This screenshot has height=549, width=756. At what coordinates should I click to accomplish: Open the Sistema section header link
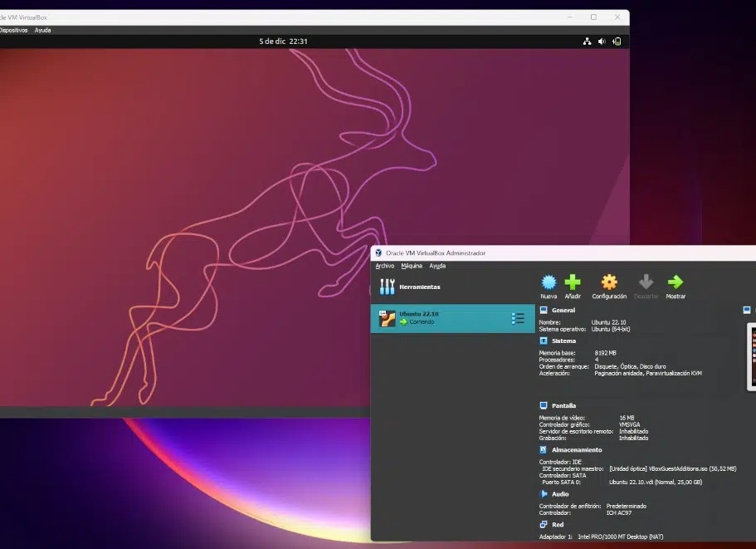coord(563,341)
